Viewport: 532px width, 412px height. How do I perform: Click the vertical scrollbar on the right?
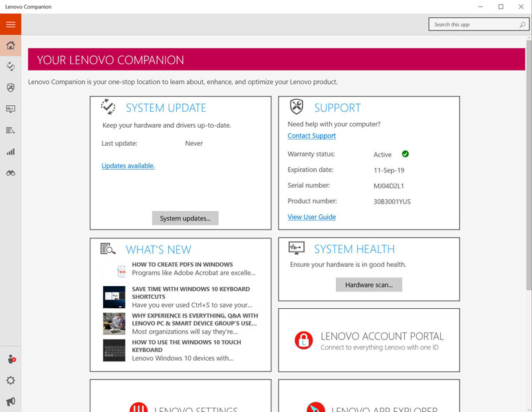tap(528, 166)
